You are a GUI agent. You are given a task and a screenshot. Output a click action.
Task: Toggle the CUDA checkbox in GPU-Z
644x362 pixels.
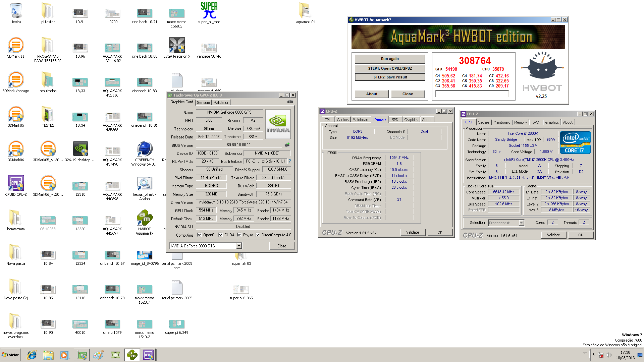tap(220, 235)
